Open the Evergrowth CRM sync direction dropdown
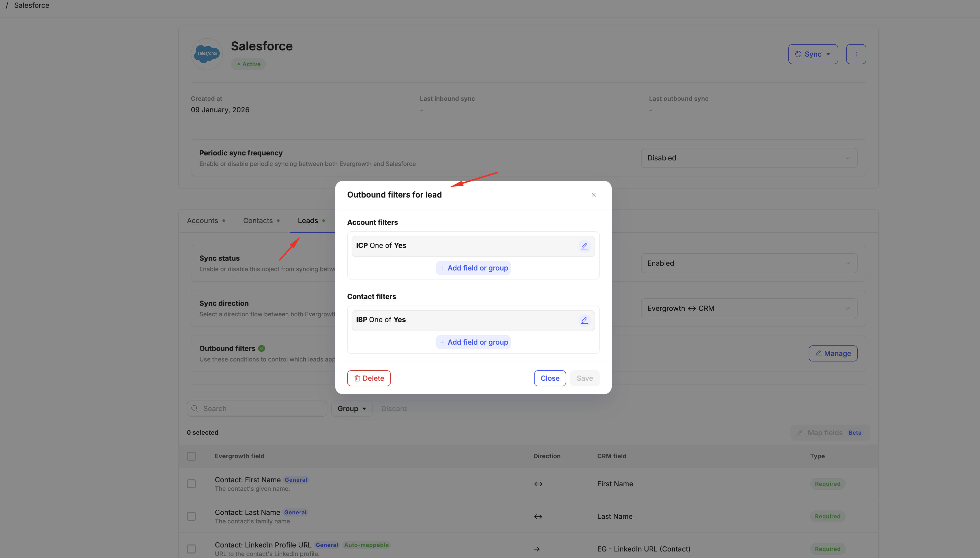980x558 pixels. pos(748,308)
